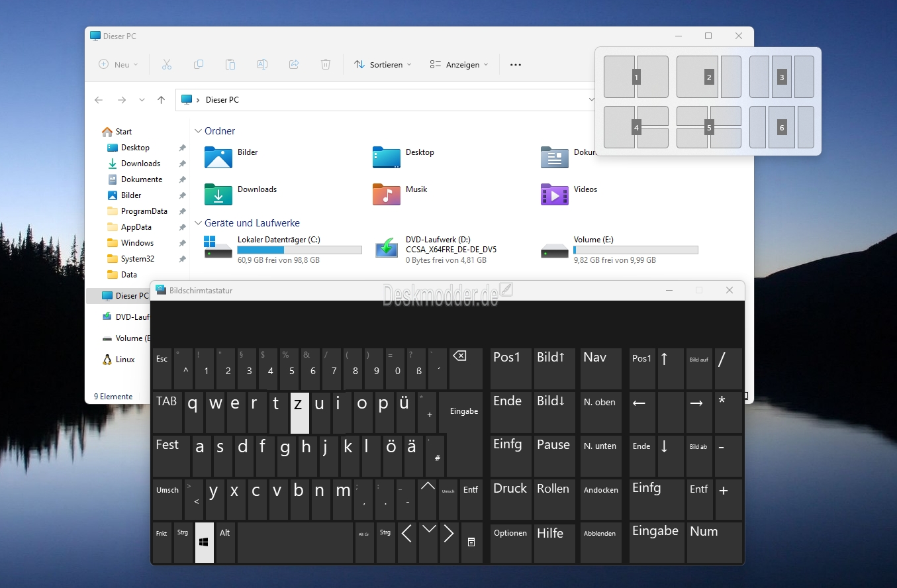
Task: Click the Delete trash icon in toolbar
Action: pos(326,64)
